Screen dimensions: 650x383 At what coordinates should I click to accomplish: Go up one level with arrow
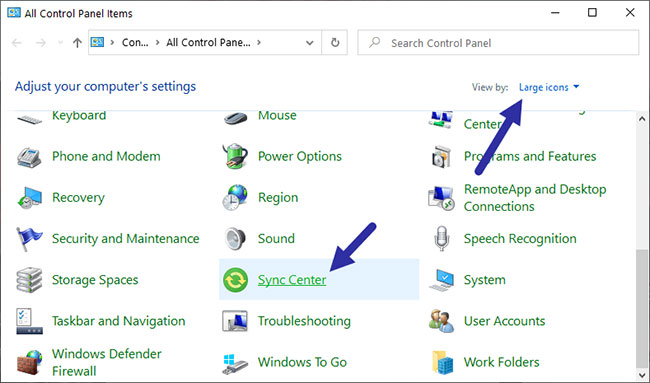pyautogui.click(x=77, y=43)
